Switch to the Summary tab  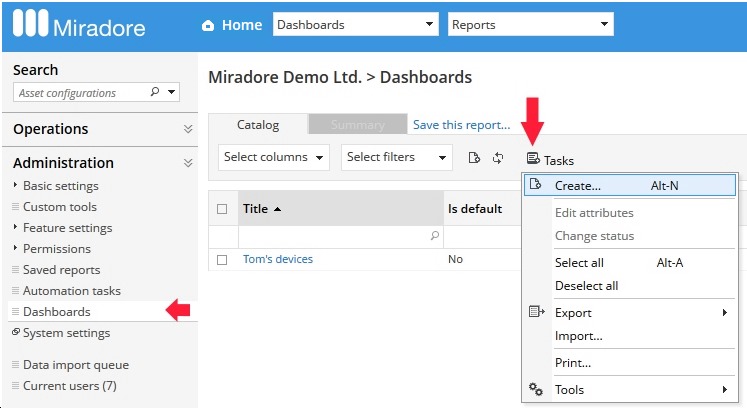(358, 125)
